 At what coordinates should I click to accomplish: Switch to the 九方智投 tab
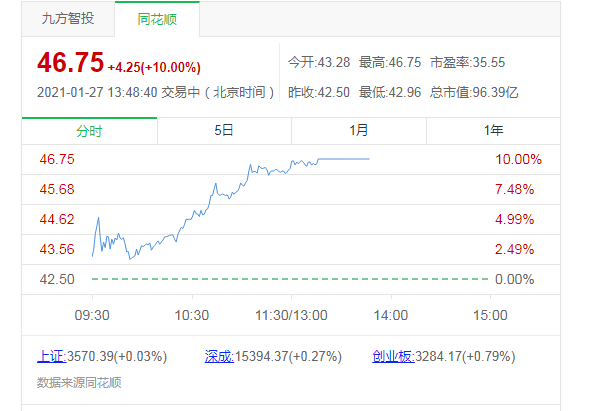coord(68,19)
